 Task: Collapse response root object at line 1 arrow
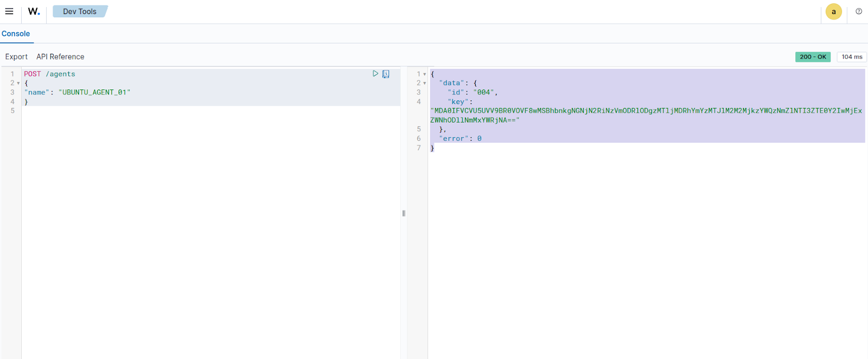click(424, 74)
